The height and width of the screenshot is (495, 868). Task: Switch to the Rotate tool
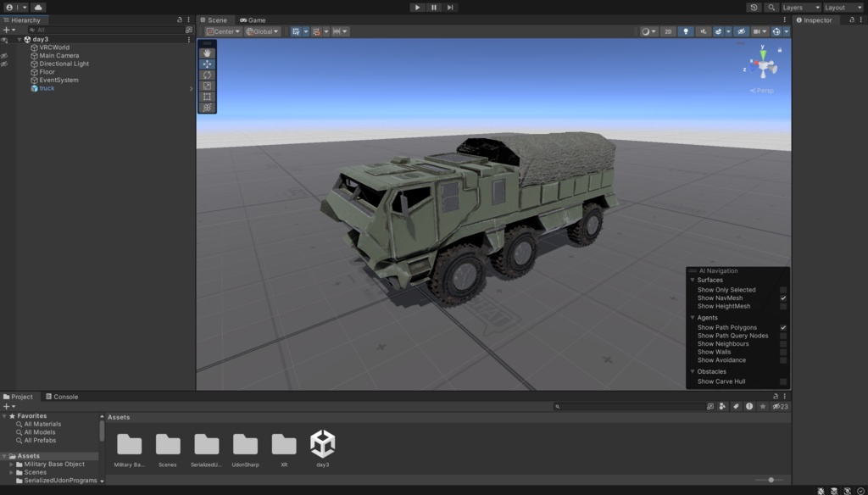[x=206, y=75]
